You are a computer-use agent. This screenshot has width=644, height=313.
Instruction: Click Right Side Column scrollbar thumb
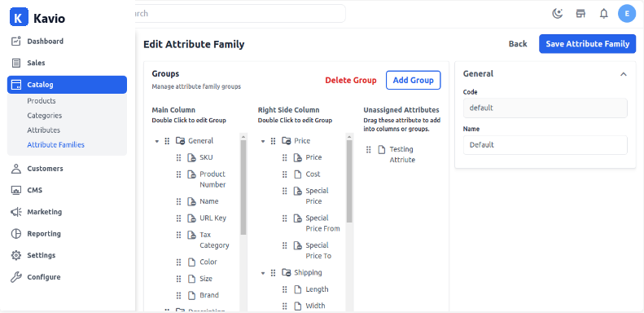tap(349, 182)
